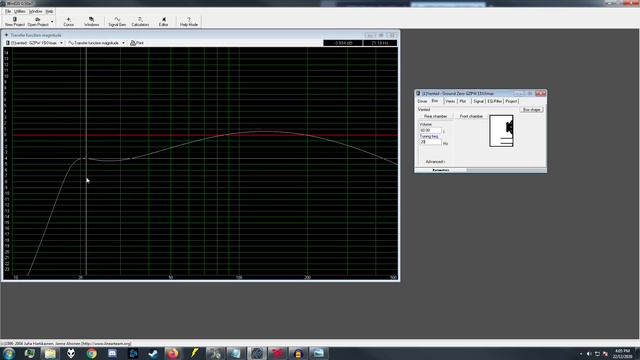The width and height of the screenshot is (640, 360).
Task: Open Firefox from the taskbar
Action: 174,353
